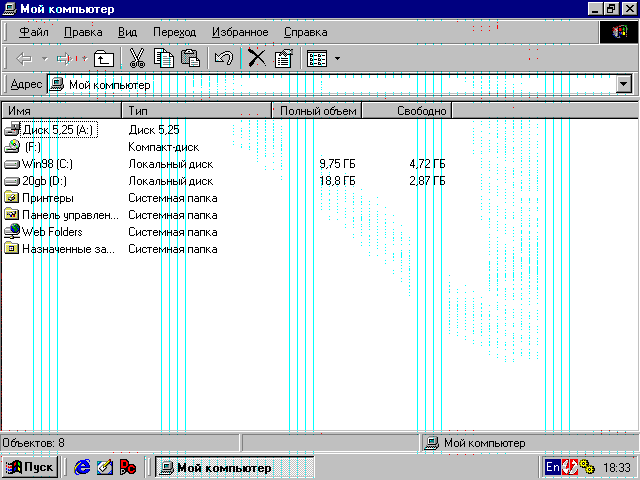This screenshot has height=480, width=640.
Task: Launch Internet Explorer from quick launch
Action: [82, 467]
